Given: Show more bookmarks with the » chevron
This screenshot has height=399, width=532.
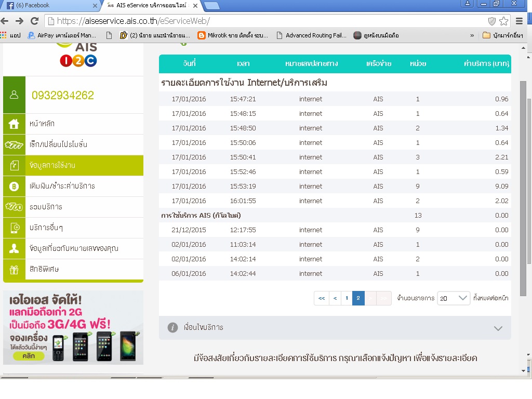Looking at the screenshot, I should click(x=472, y=35).
